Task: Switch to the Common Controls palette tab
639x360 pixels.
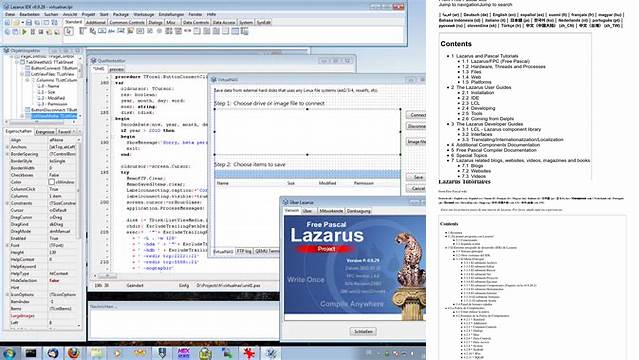Action: point(127,22)
